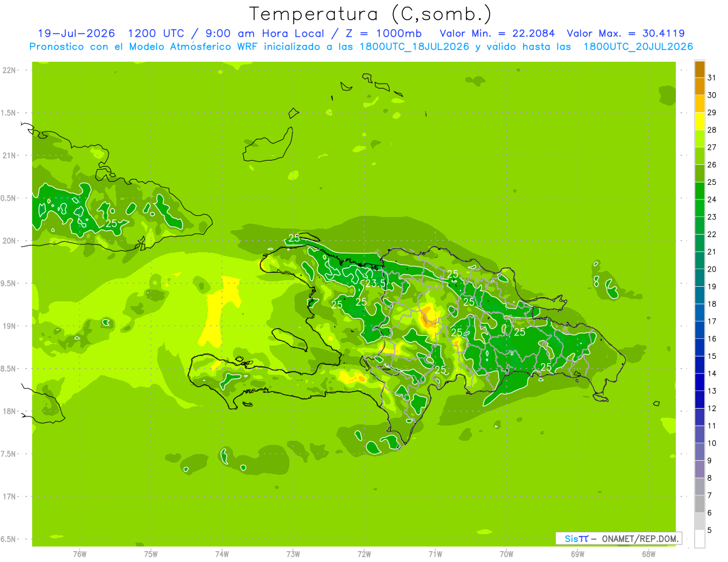Select the Z = 1000mb level label
728x562 pixels.
coord(388,33)
